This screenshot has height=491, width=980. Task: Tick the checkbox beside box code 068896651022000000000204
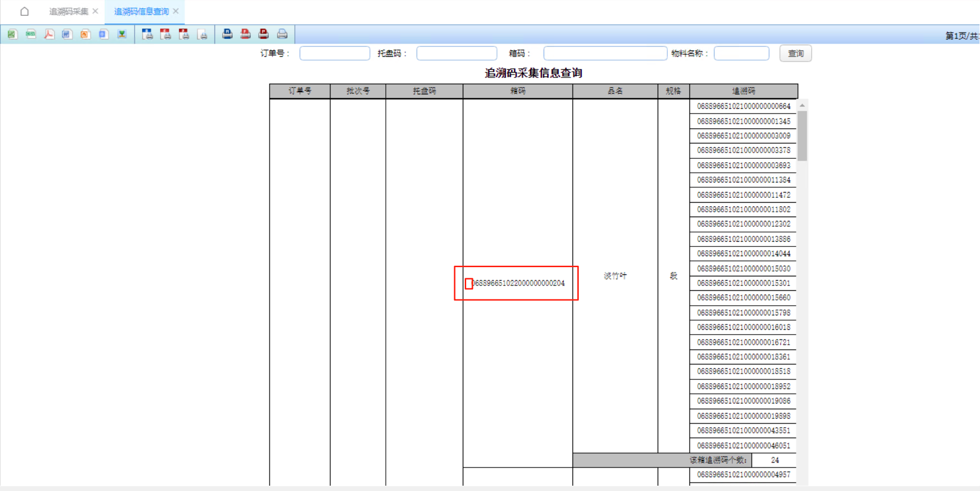click(x=469, y=284)
